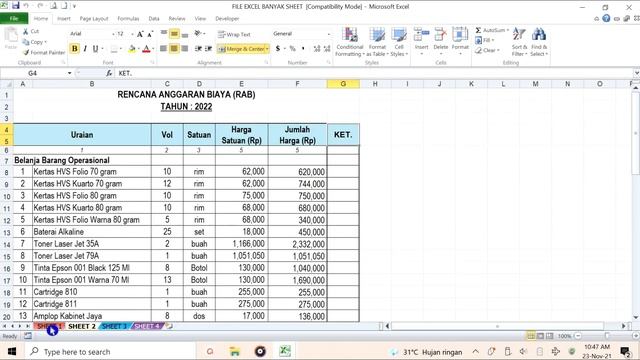The height and width of the screenshot is (360, 640).
Task: Toggle align text left
Action: (163, 49)
